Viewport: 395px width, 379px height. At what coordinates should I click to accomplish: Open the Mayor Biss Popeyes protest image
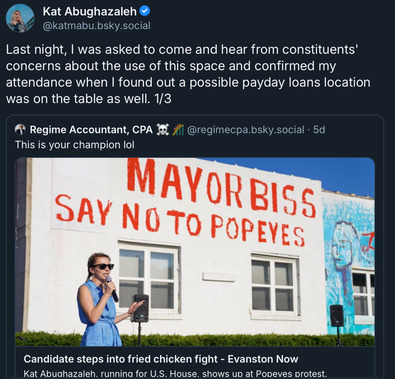pyautogui.click(x=195, y=252)
